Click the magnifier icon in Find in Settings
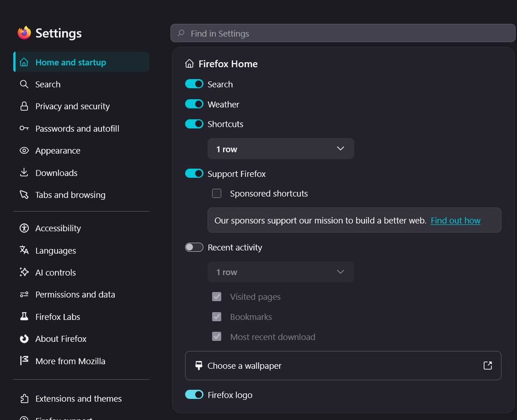Viewport: 517px width, 420px height. pyautogui.click(x=181, y=33)
